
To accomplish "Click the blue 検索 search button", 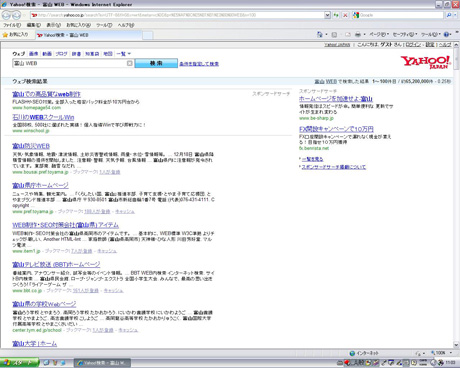I will [x=156, y=63].
